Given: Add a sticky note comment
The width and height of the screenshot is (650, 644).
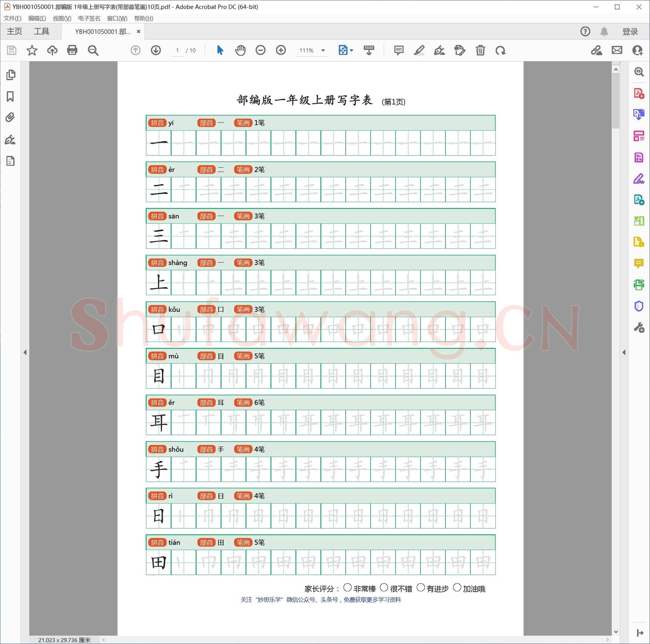Looking at the screenshot, I should point(398,50).
